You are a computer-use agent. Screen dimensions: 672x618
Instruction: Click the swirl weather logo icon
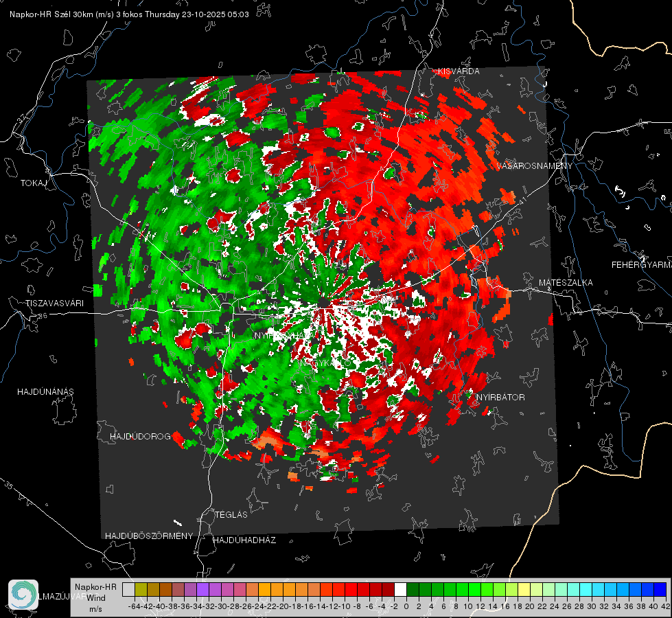click(x=23, y=595)
